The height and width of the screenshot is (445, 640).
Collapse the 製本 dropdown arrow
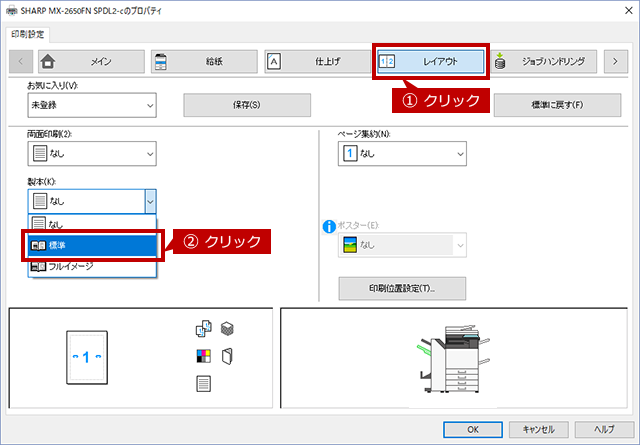150,201
